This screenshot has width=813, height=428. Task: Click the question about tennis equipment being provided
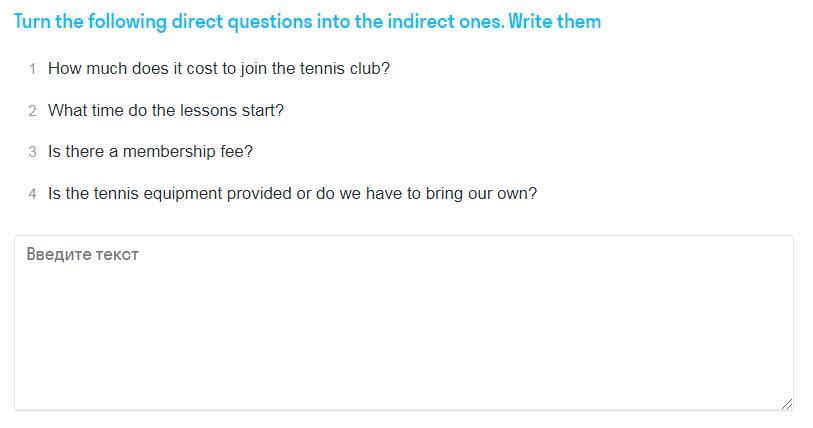pyautogui.click(x=292, y=194)
